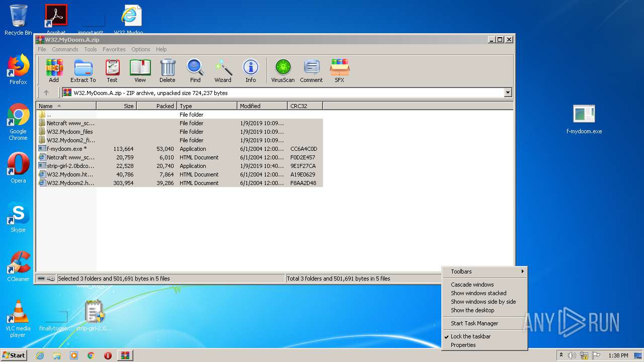644x362 pixels.
Task: Select the W32.Mydoom2.h... file
Action: click(180, 183)
